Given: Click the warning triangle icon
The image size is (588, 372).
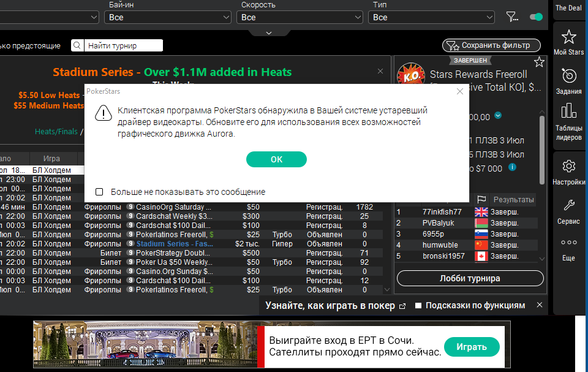Looking at the screenshot, I should point(103,113).
